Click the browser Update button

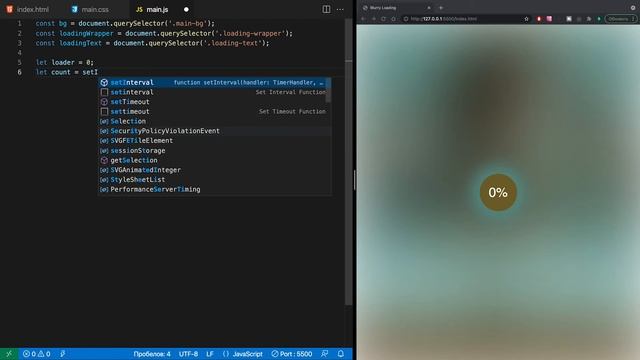pyautogui.click(x=621, y=19)
